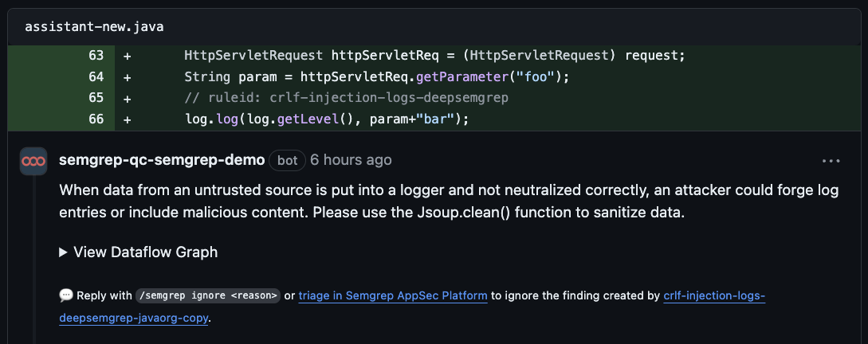Image resolution: width=868 pixels, height=344 pixels.
Task: Click the speech bubble emoji before Reply
Action: (66, 295)
